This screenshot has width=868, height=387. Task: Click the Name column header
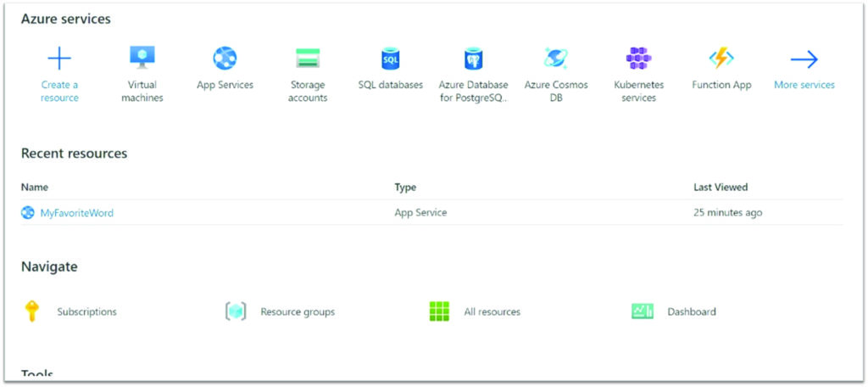click(34, 188)
